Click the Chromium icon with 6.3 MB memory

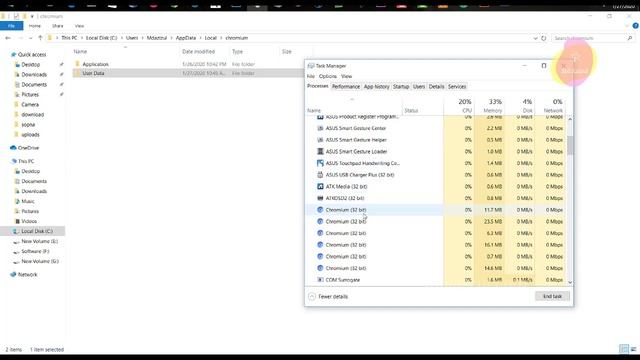(320, 233)
